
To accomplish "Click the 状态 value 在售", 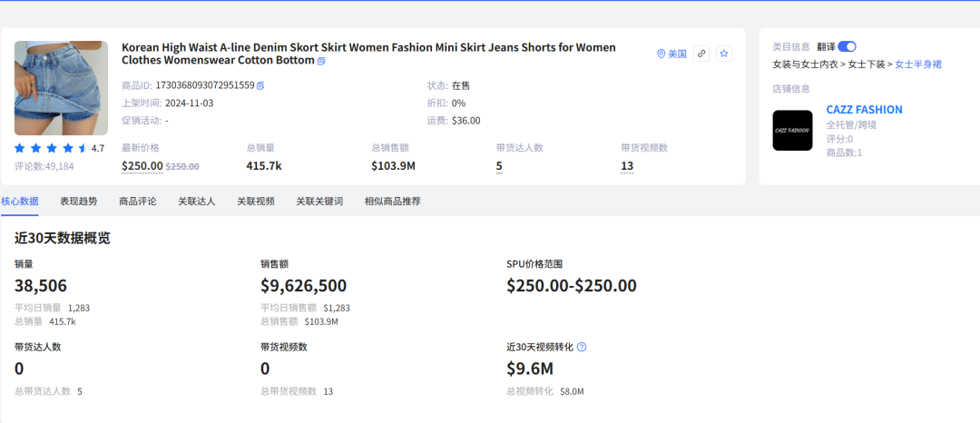I will [461, 85].
